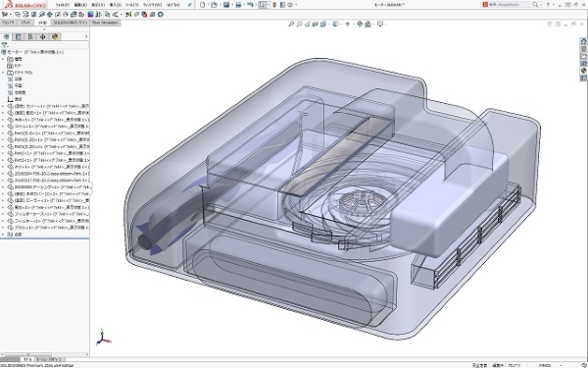Toggle the pin icon beside the menu bar
This screenshot has height=368, width=588.
coord(190,5)
